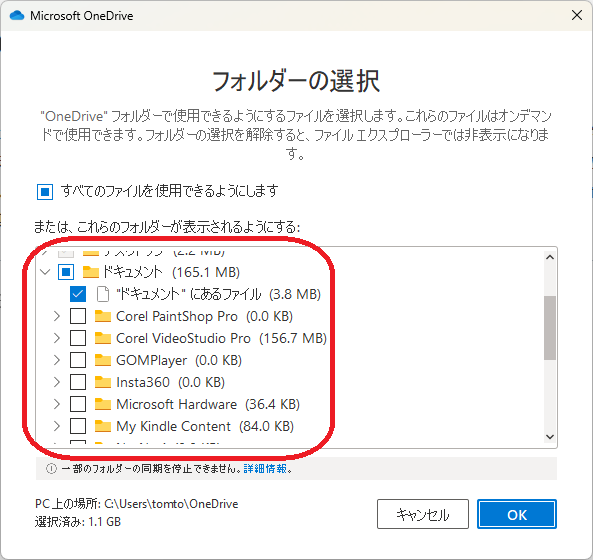Viewport: 593px width, 560px height.
Task: Select the Corel PaintShop Pro (0.0 KB) text
Action: click(204, 316)
